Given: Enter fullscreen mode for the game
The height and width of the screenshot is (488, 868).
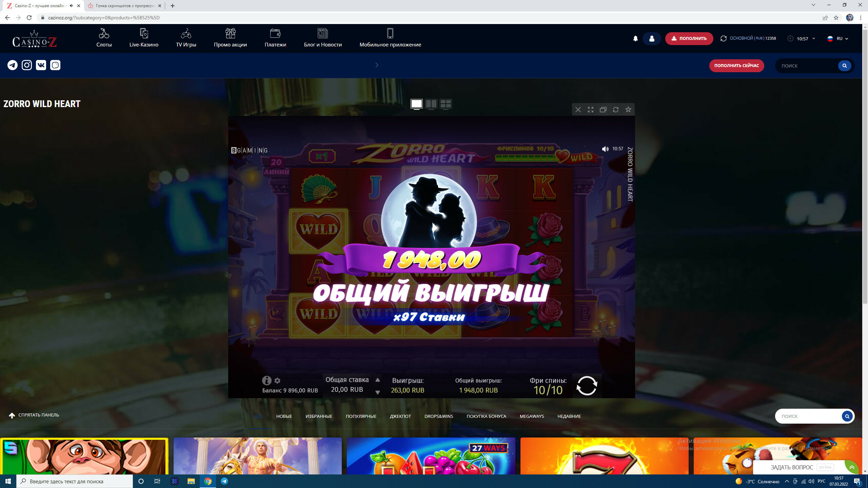Looking at the screenshot, I should pyautogui.click(x=591, y=109).
